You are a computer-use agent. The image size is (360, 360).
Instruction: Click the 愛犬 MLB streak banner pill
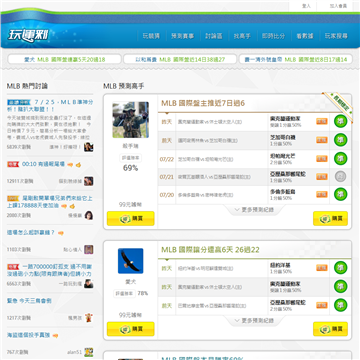click(64, 59)
